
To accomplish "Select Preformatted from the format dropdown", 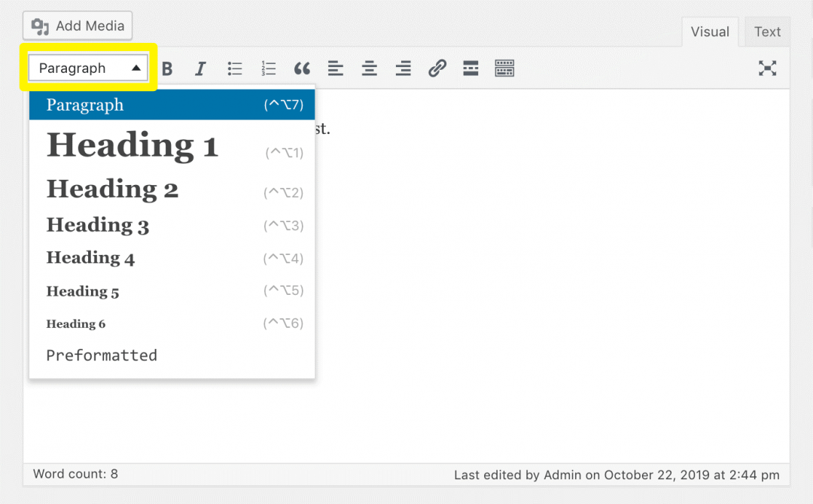I will point(102,355).
